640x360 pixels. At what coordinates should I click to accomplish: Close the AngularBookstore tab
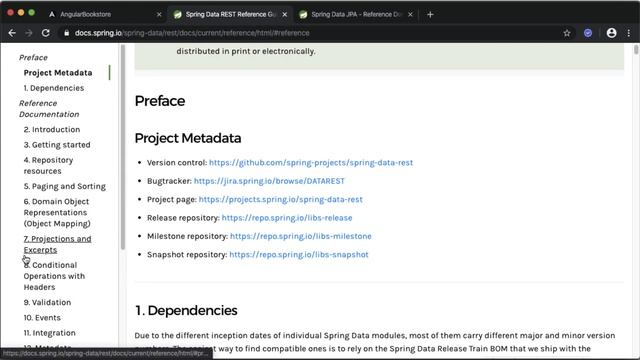159,15
